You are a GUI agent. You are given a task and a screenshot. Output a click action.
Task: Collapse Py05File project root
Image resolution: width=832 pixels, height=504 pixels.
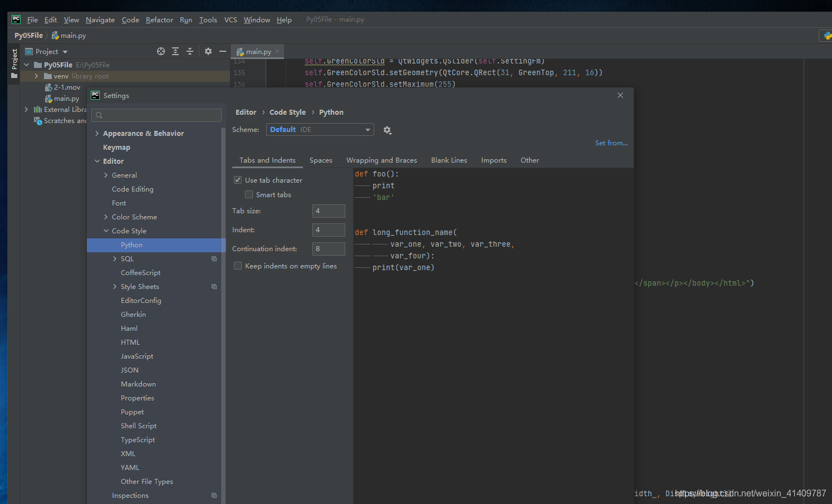[26, 65]
